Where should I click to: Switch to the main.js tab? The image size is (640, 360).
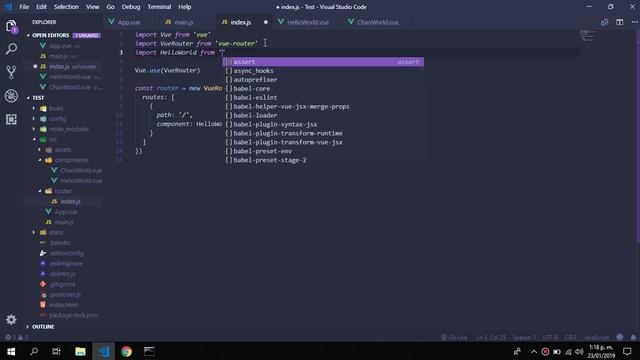point(184,22)
